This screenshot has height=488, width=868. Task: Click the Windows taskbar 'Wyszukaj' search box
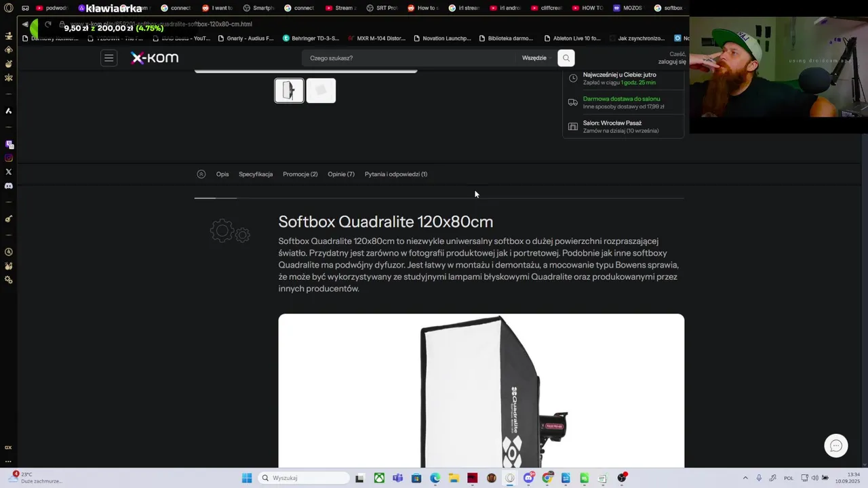(304, 478)
